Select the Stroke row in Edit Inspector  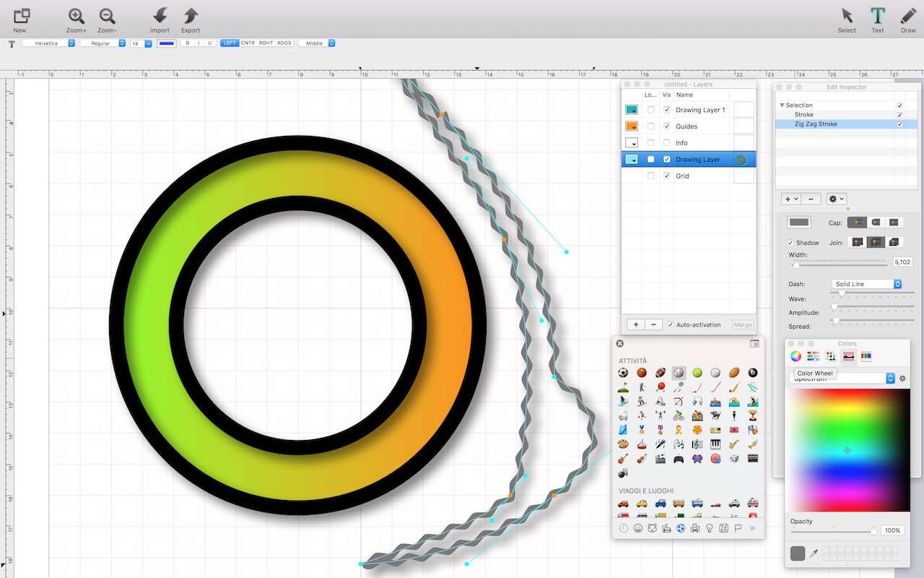[x=804, y=115]
